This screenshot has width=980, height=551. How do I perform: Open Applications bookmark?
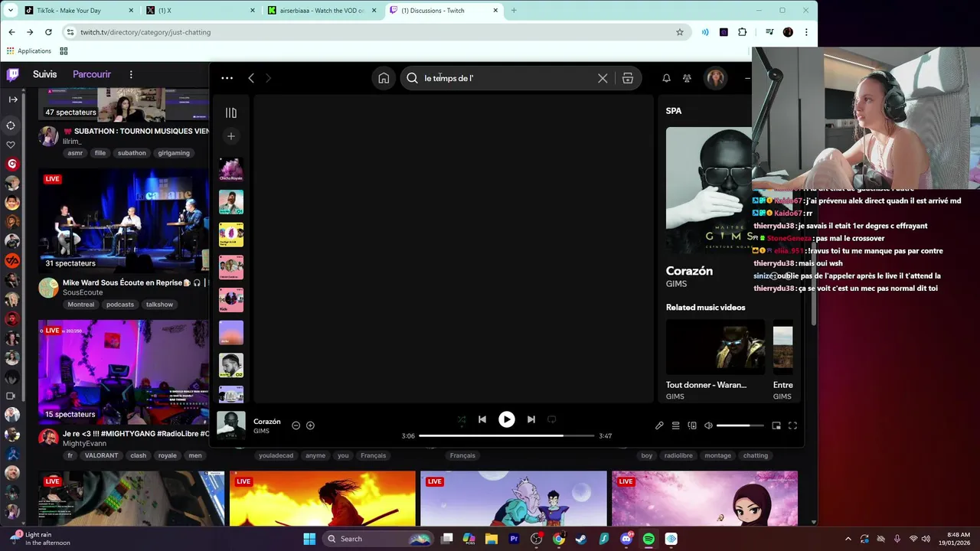pos(29,51)
